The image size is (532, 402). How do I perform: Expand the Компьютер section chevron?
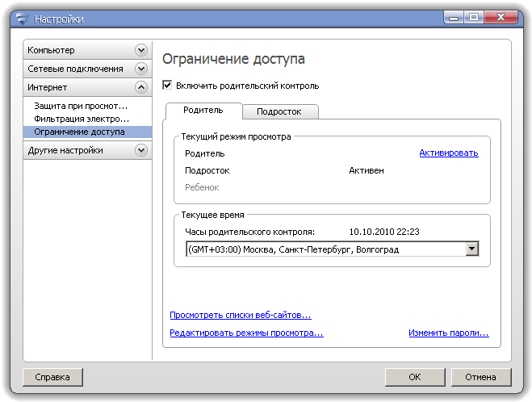[141, 50]
